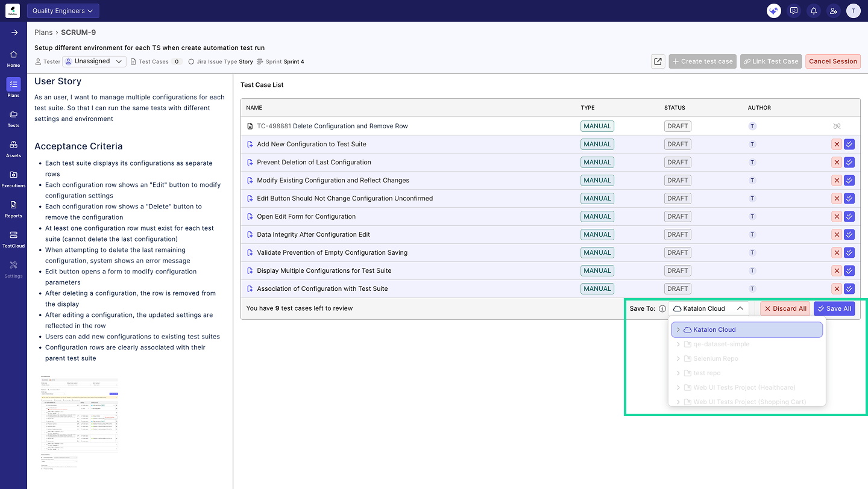Open the Tester Unassigned dropdown
This screenshot has height=489, width=868.
[94, 61]
